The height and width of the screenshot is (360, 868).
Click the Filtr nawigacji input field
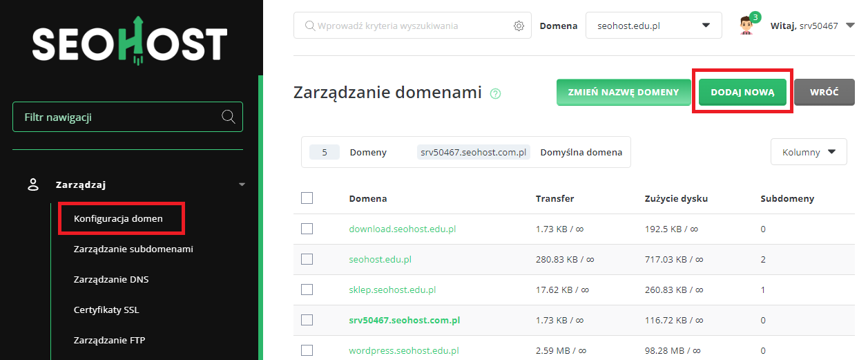128,117
